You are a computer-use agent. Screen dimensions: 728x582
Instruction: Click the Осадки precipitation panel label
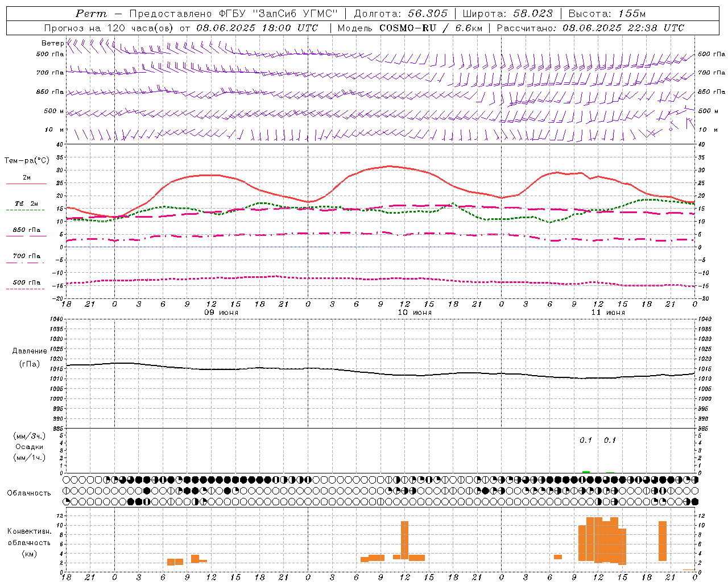tap(30, 447)
